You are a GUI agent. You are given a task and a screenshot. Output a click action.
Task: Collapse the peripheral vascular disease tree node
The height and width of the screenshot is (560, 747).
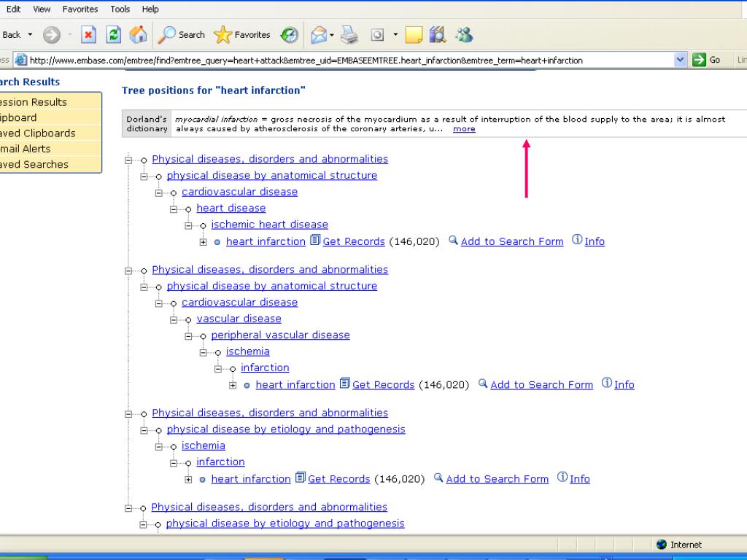tap(189, 336)
